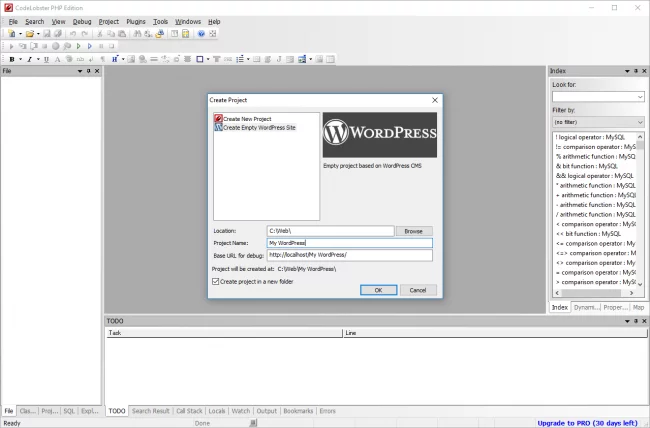Click the Location input field
Viewport: 650px width, 428px height.
(330, 231)
